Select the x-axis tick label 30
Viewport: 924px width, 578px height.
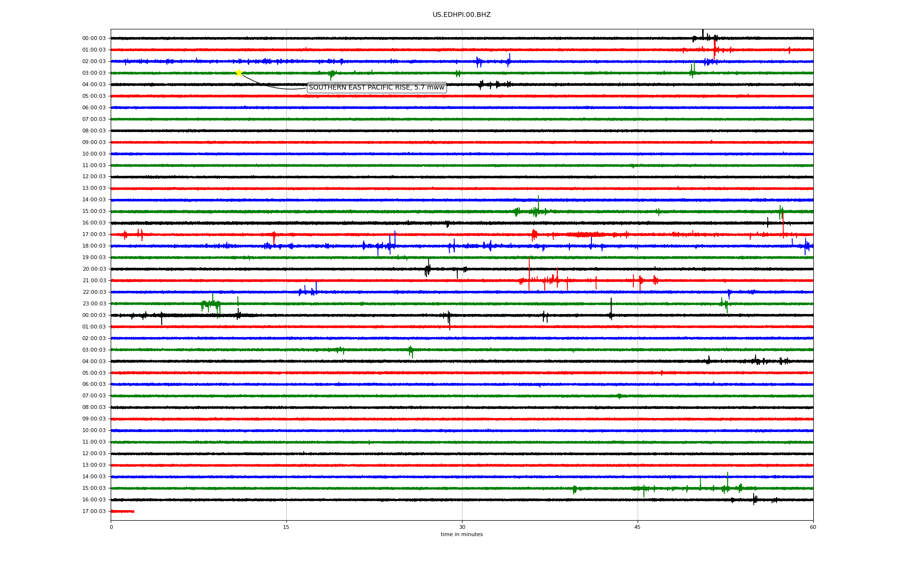[462, 527]
